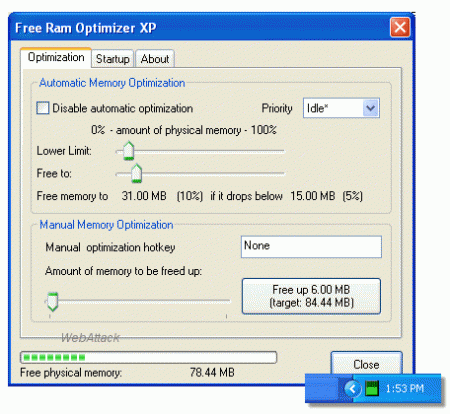Click Free up 6.00 MB button
This screenshot has height=414, width=450.
pyautogui.click(x=311, y=296)
